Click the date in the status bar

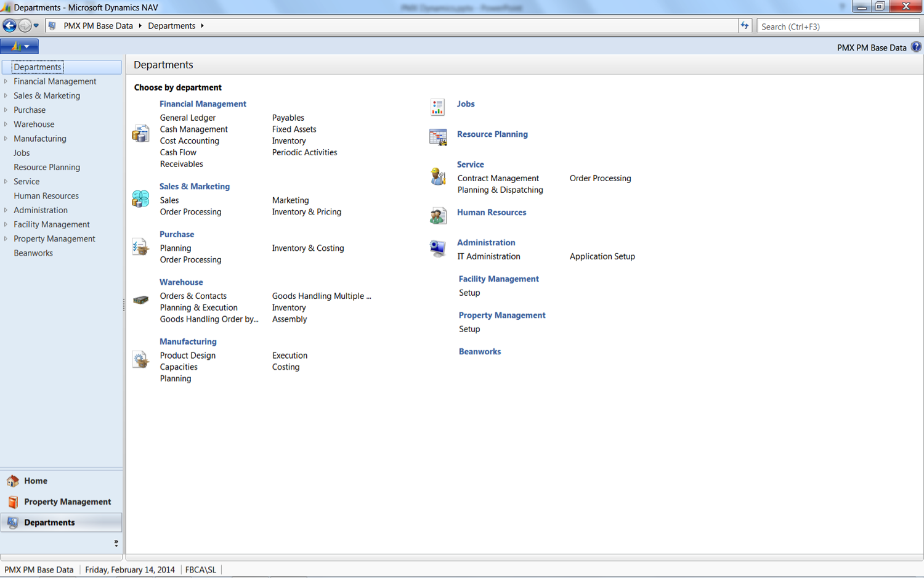click(x=130, y=570)
